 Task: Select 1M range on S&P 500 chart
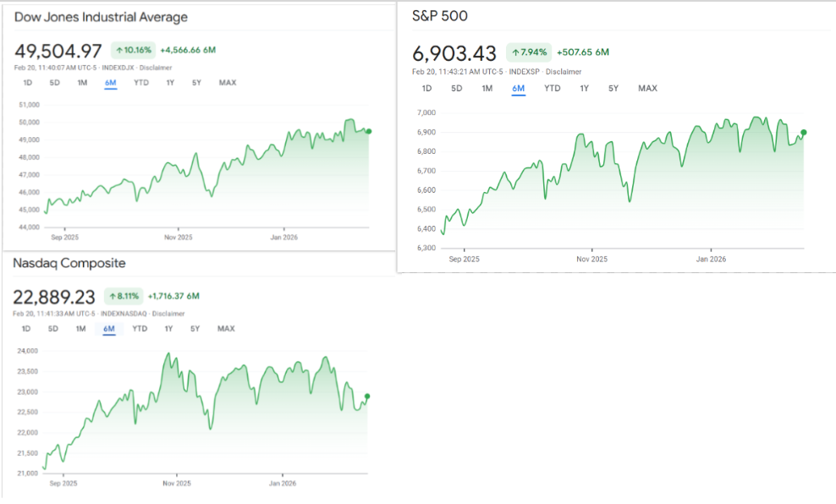click(x=487, y=89)
